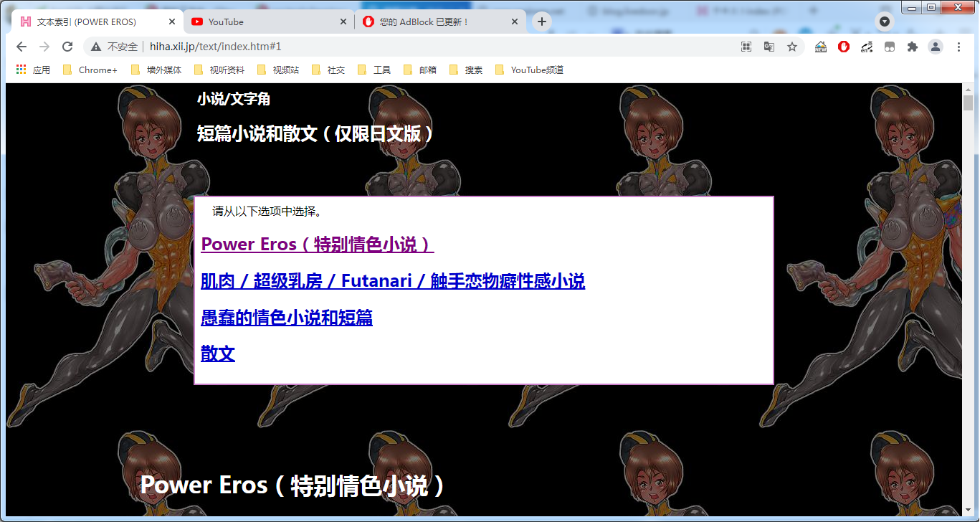The height and width of the screenshot is (522, 980).
Task: Click the 短篇小说和散文（仅限日文版）heading
Action: click(316, 133)
